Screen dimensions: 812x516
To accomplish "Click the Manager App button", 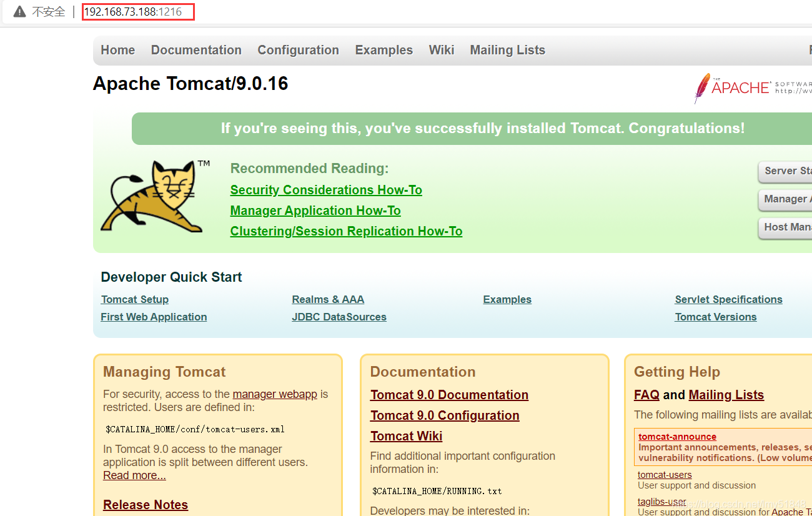I will 785,199.
